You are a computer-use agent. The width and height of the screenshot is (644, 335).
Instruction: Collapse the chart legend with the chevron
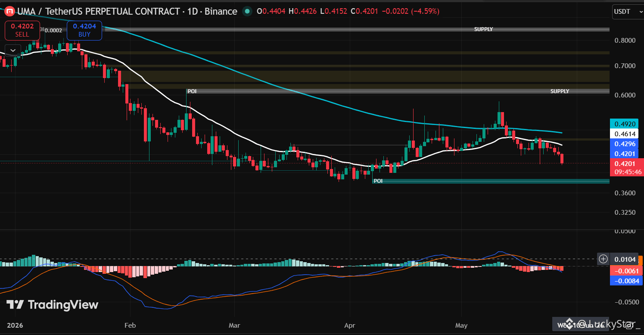[13, 50]
